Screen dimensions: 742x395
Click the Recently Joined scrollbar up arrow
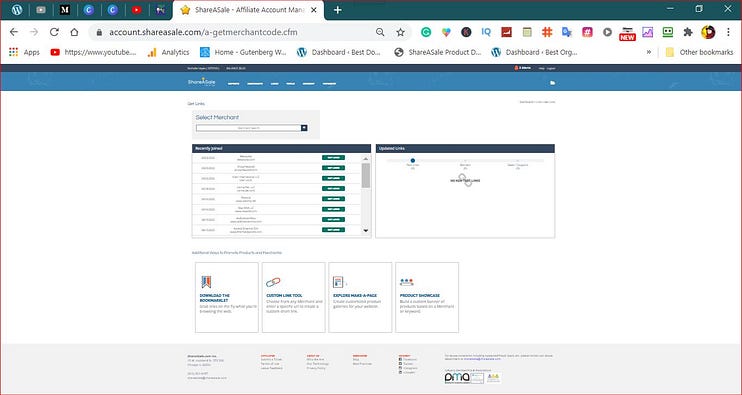pyautogui.click(x=365, y=158)
